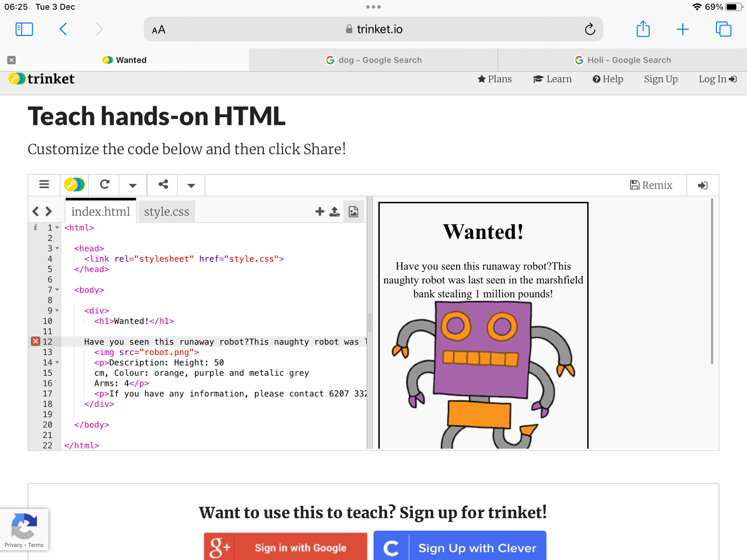Click the sign-in arrow icon beside Remix
747x560 pixels.
(x=702, y=185)
